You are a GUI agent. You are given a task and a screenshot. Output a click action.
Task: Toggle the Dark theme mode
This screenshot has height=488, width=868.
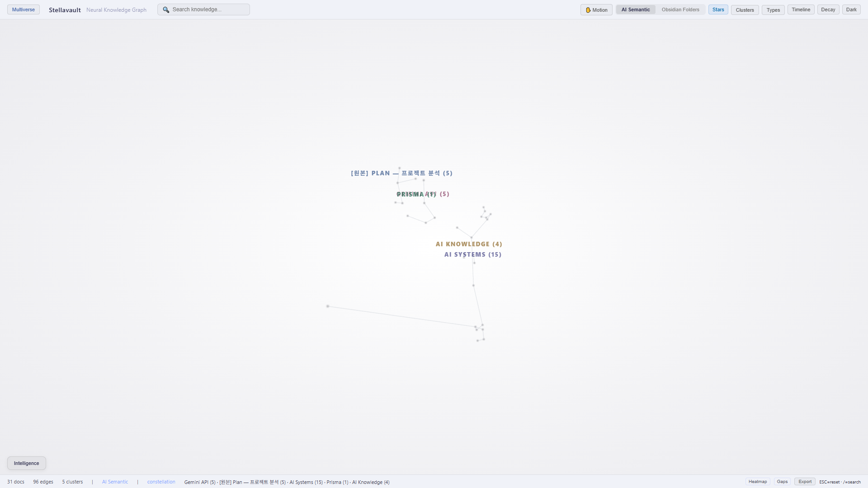click(x=851, y=9)
